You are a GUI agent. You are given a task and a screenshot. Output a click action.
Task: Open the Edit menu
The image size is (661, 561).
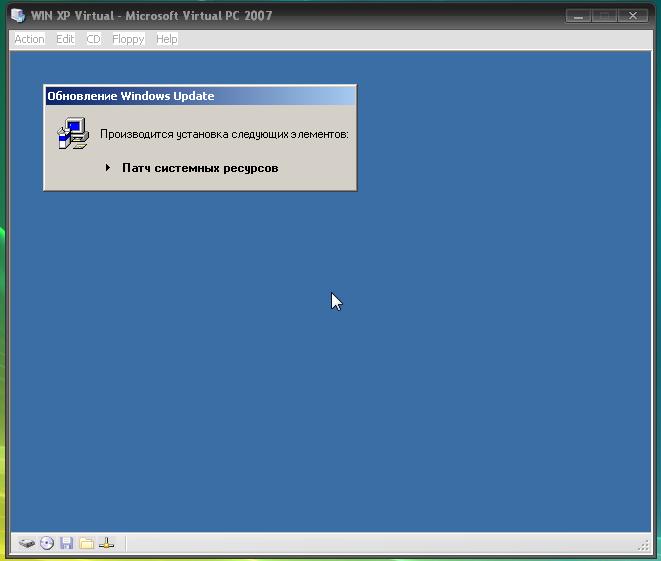click(x=65, y=39)
